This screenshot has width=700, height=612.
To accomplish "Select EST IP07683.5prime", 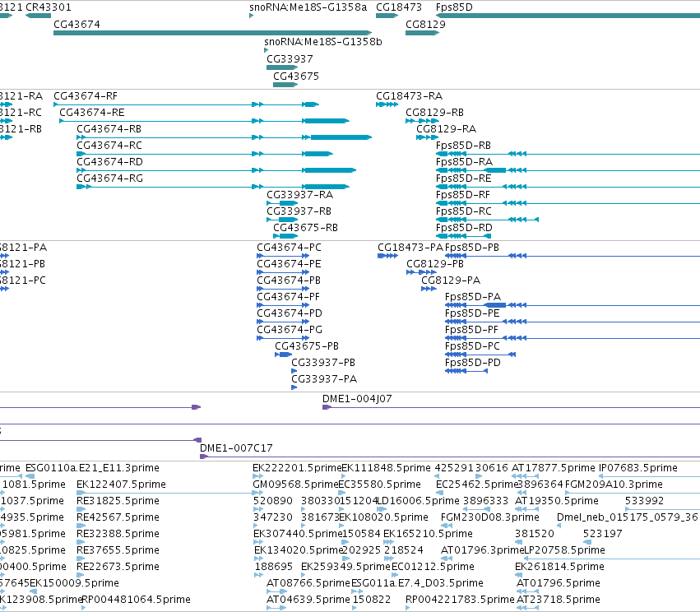I will [638, 468].
